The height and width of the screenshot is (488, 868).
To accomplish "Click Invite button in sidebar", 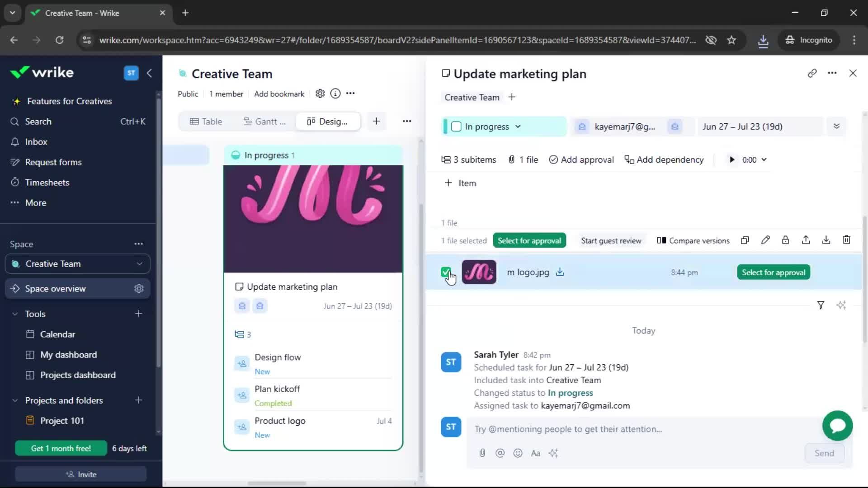I will pos(81,474).
